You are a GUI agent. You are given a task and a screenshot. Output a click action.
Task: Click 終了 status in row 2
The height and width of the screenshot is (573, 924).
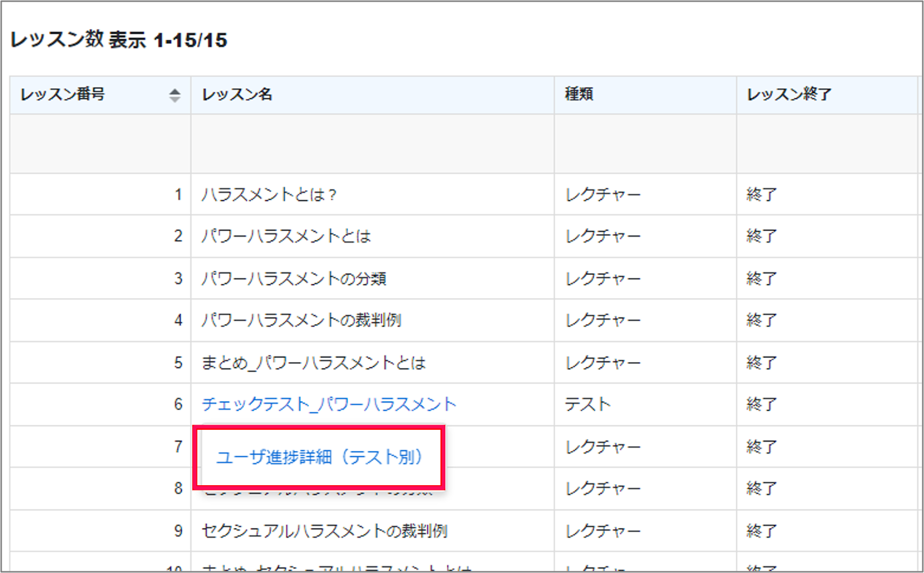click(x=762, y=236)
